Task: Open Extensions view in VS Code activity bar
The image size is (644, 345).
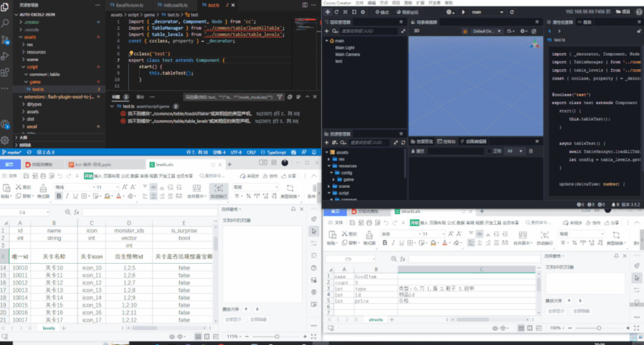Action: click(6, 72)
